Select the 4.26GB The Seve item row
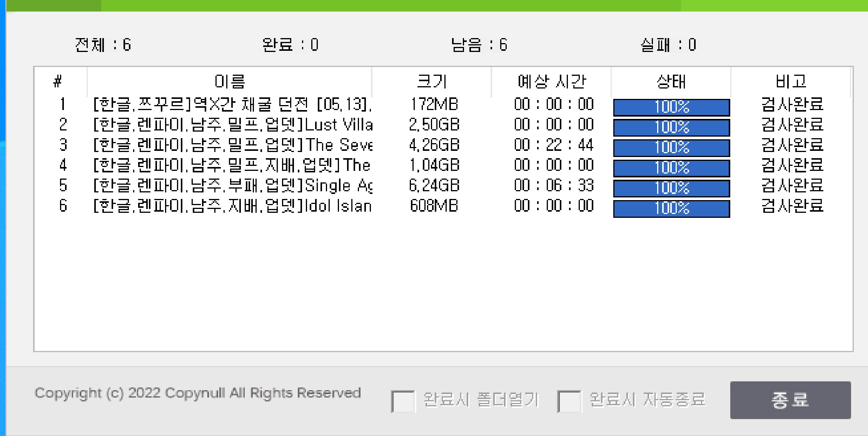The height and width of the screenshot is (436, 868). pos(232,145)
